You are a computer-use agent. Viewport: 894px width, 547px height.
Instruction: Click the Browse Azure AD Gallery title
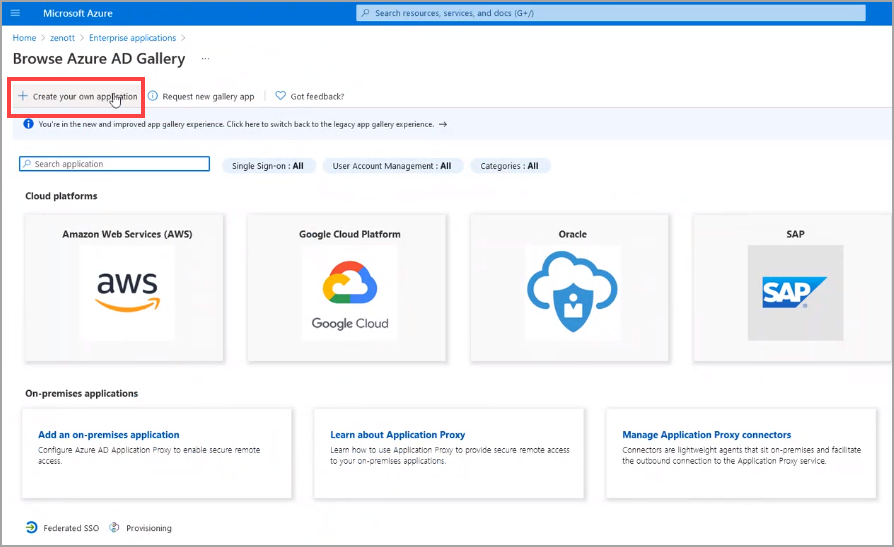(x=99, y=59)
